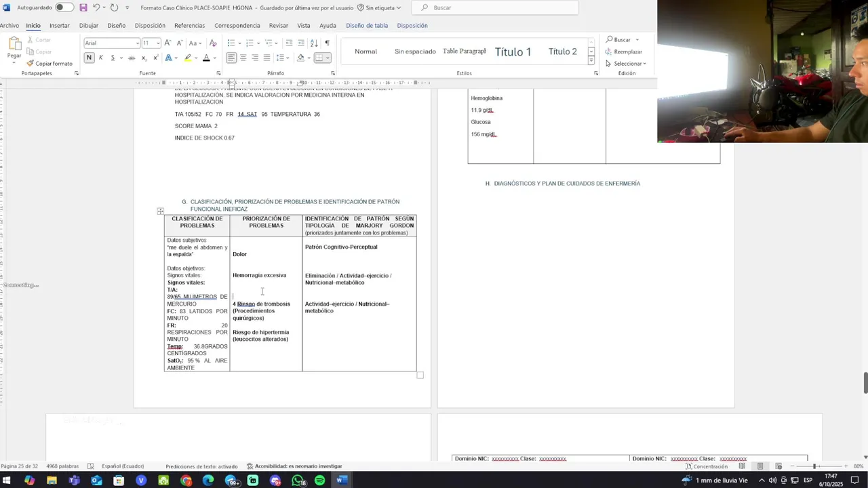Click the decrease indent icon
Viewport: 868px width, 488px height.
tap(290, 43)
